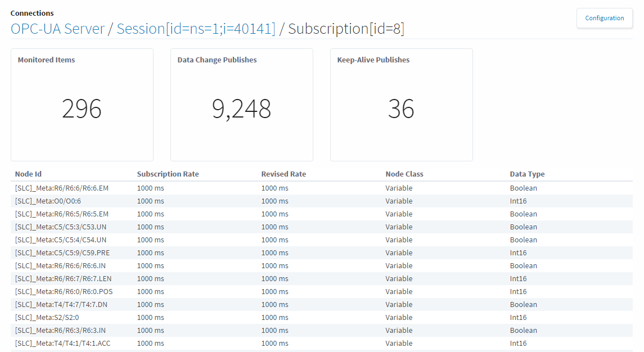Select the [SLC]_Meta:O0/O0:6 row
Screen dimensions: 644x352
(x=48, y=201)
